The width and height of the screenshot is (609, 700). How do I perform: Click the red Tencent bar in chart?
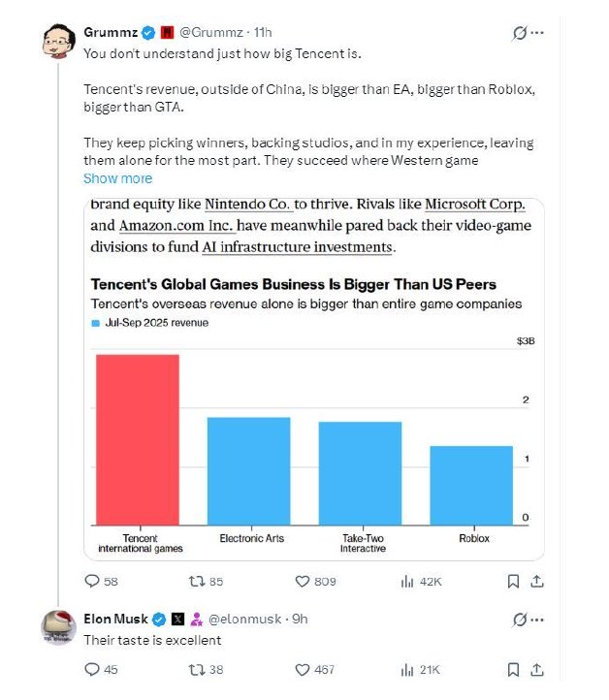point(137,439)
